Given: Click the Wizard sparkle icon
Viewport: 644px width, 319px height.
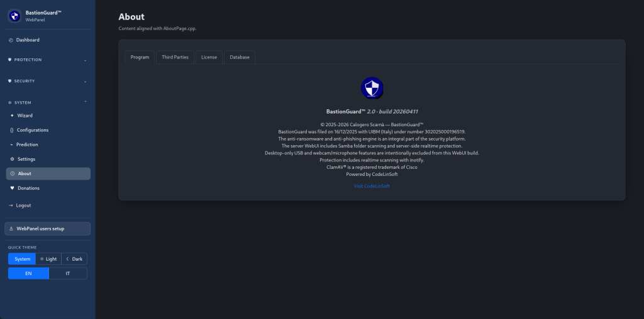Looking at the screenshot, I should click(x=12, y=116).
